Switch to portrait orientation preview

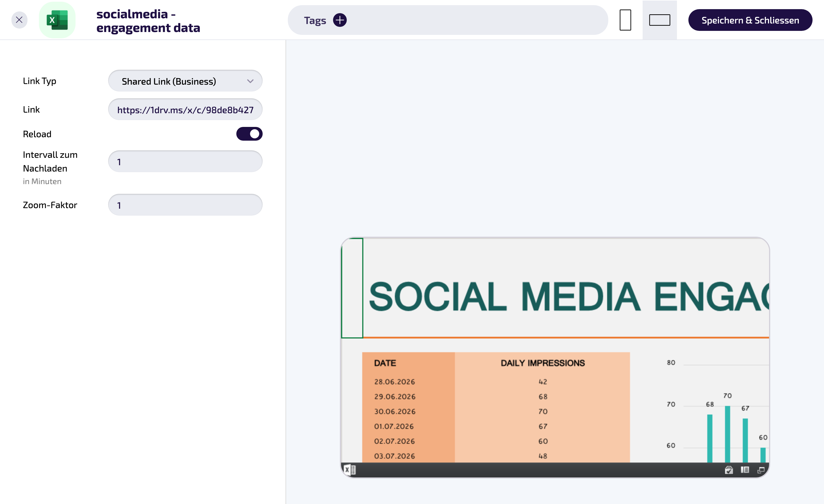(x=625, y=20)
